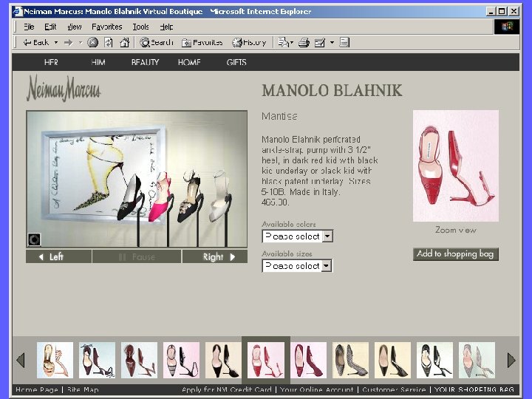Click the Stop loading icon

tap(92, 42)
